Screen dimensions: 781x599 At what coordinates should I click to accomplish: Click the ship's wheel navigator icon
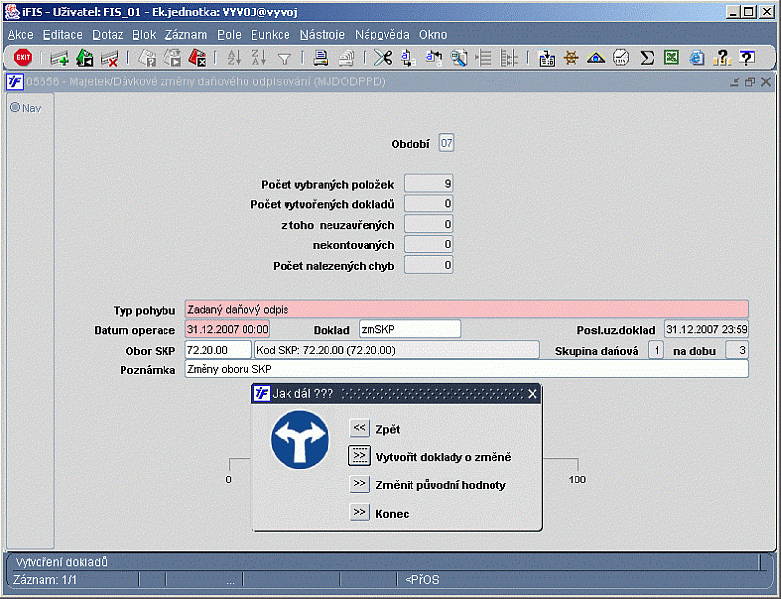(x=571, y=58)
